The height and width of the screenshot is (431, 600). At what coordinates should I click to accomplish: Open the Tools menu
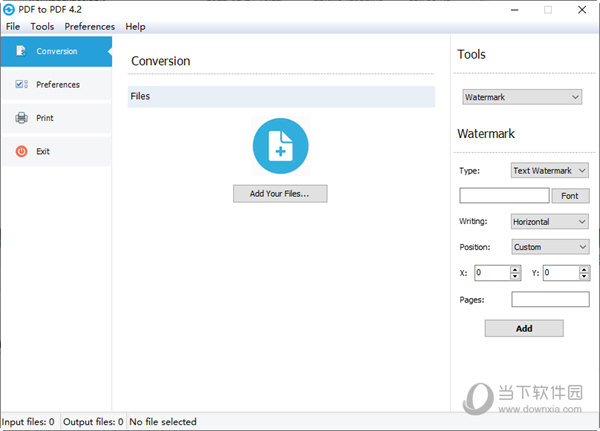pyautogui.click(x=42, y=26)
